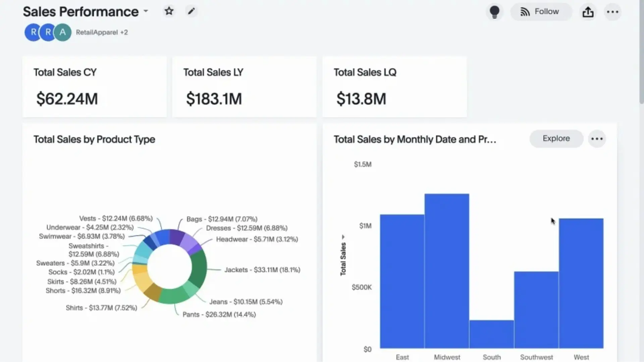Open insights via the lightbulb icon
Viewport: 644px width, 362px height.
pos(494,12)
